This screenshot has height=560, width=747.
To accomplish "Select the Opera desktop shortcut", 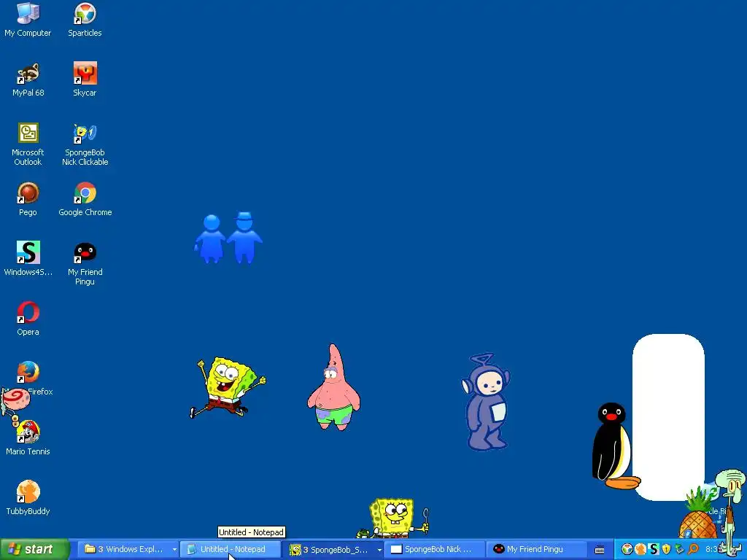I will pyautogui.click(x=28, y=318).
